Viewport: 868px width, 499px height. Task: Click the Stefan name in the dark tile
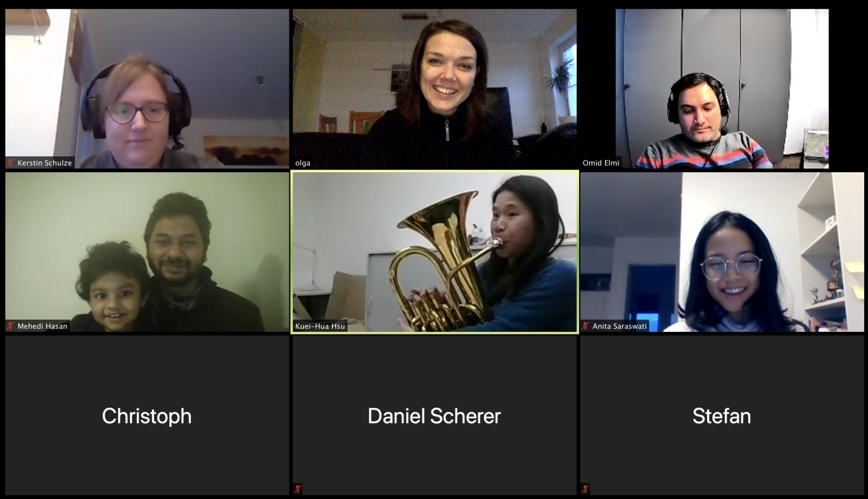[722, 416]
